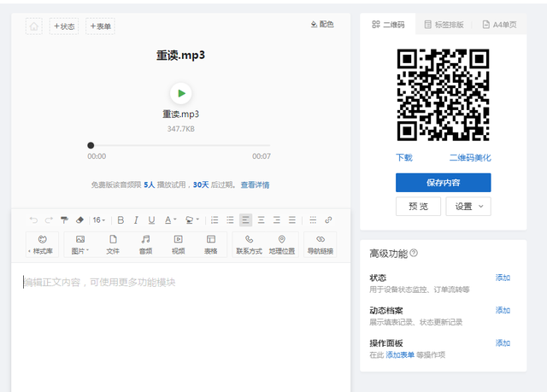Click 添加 next to 操作面板

tap(503, 343)
